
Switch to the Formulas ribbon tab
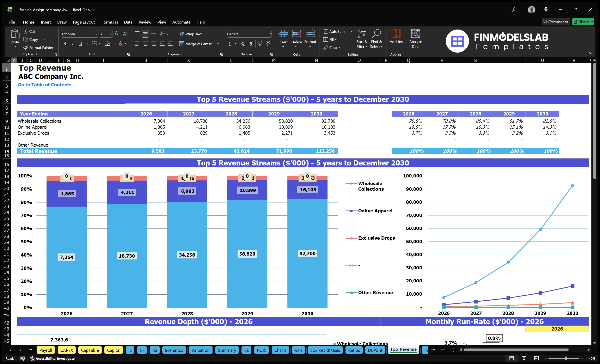[x=110, y=22]
